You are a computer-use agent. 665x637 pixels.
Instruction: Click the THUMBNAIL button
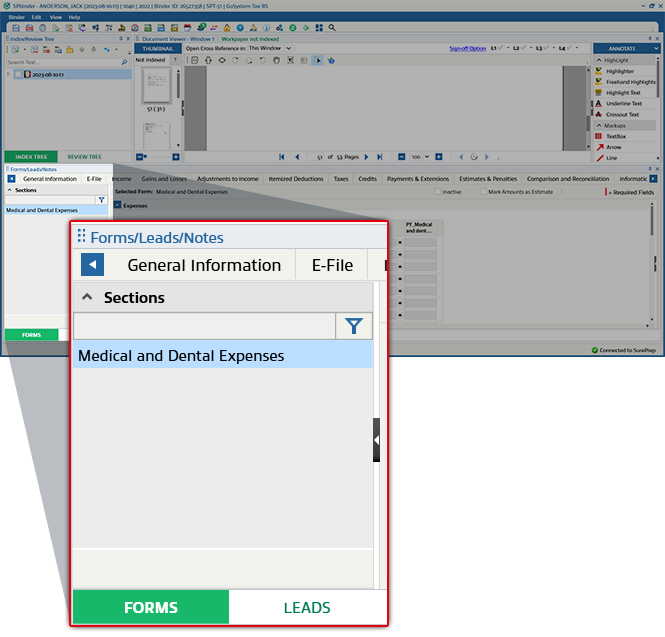(158, 49)
